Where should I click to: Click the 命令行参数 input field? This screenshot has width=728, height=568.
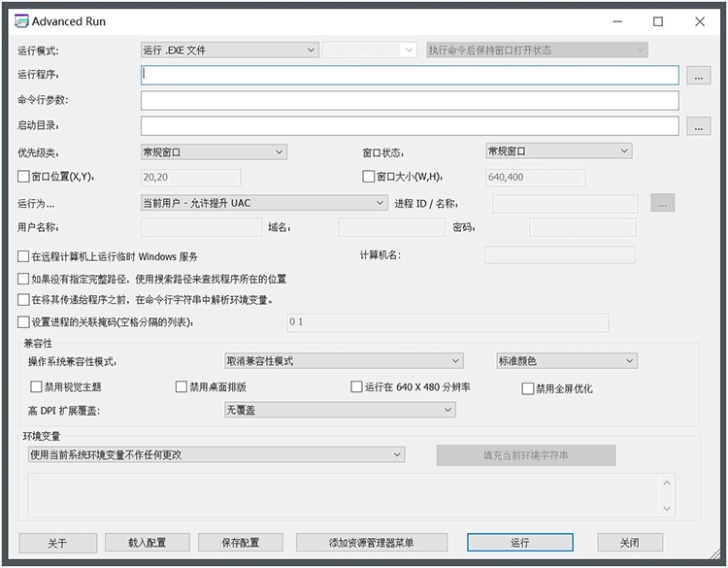[409, 101]
